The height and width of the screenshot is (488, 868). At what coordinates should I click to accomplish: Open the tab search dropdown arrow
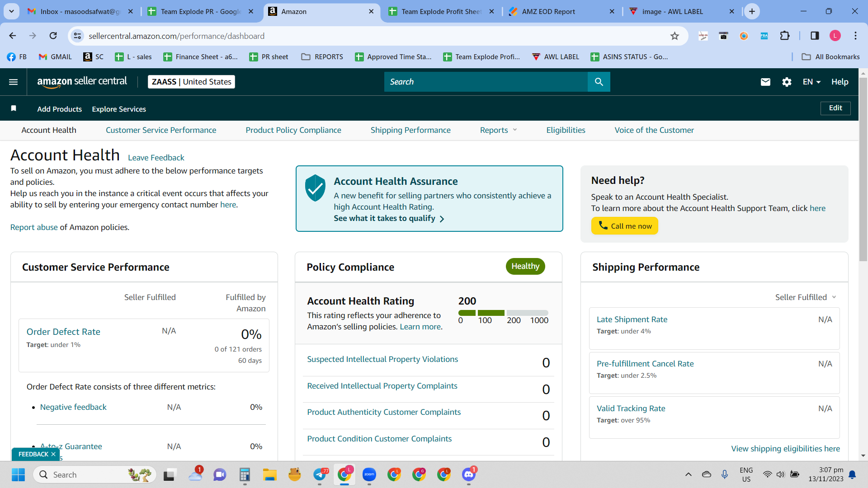11,11
